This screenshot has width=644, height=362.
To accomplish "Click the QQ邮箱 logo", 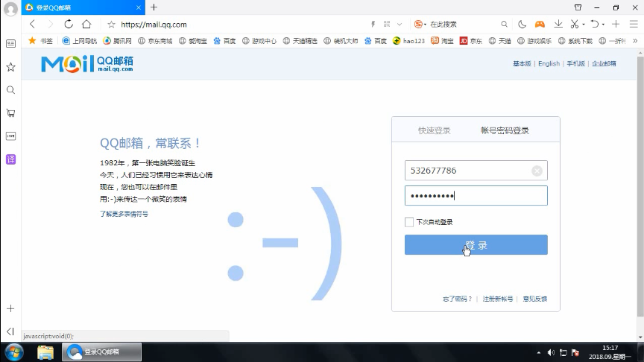I will click(x=87, y=64).
